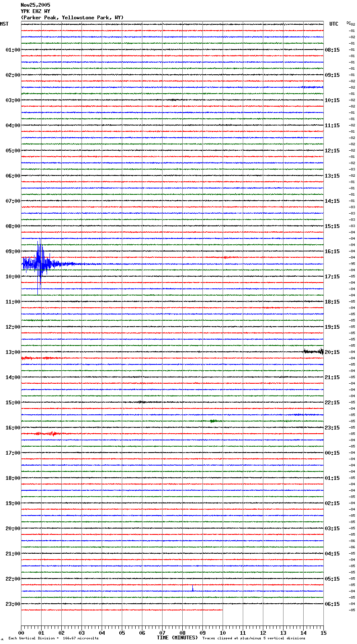357x644 pixels.
Task: Select the 14:15 UTC time label
Action: [x=332, y=201]
